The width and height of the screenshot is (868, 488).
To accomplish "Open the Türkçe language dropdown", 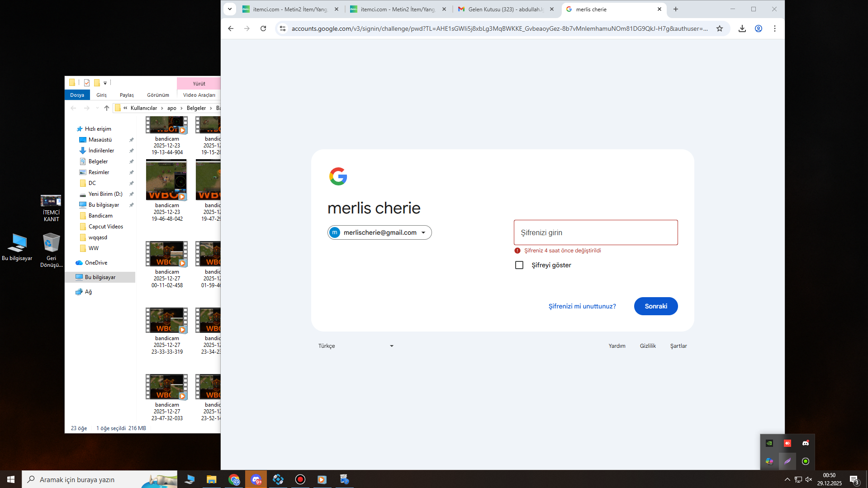I will pyautogui.click(x=356, y=346).
